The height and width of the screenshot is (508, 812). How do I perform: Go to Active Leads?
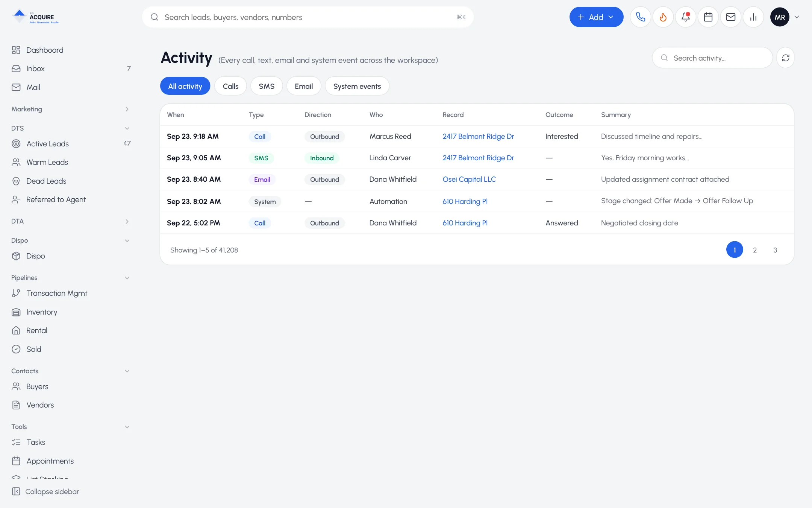tap(70, 144)
